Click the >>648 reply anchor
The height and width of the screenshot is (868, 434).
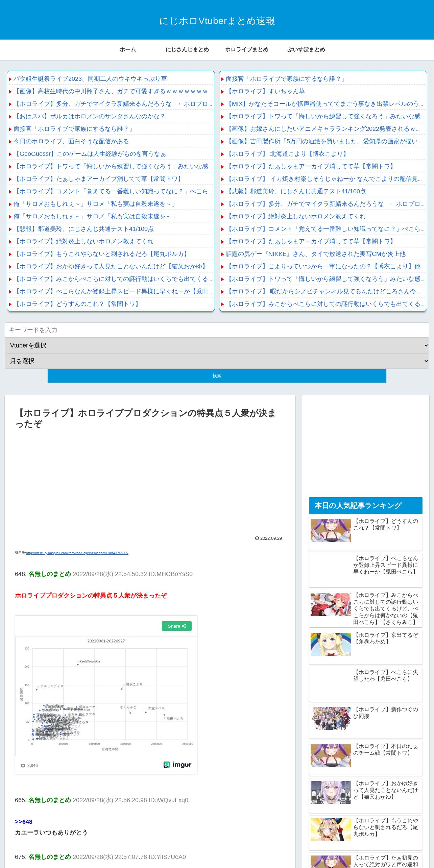pyautogui.click(x=24, y=822)
